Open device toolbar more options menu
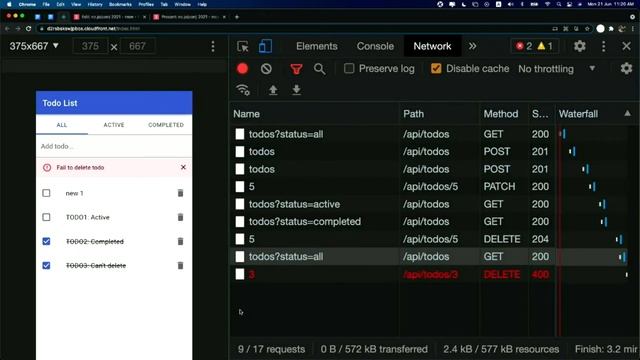The height and width of the screenshot is (360, 640). pyautogui.click(x=213, y=46)
